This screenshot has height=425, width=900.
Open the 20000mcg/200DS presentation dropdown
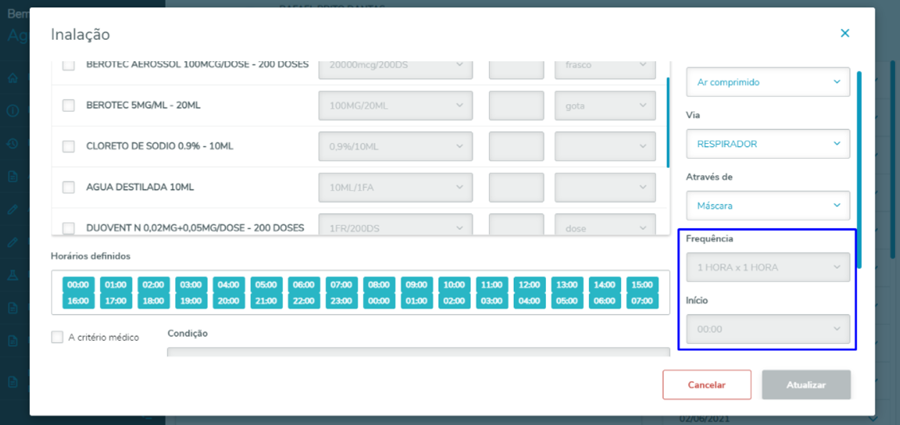395,70
